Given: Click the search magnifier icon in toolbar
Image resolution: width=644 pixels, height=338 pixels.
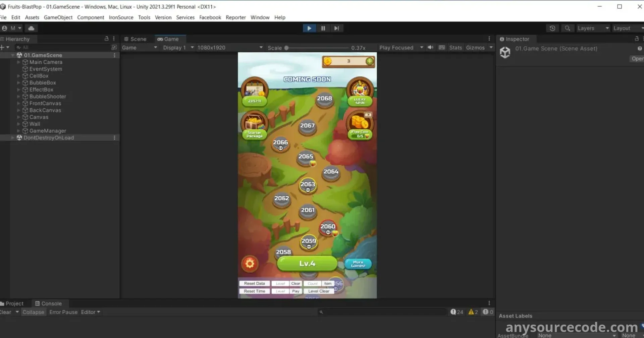Looking at the screenshot, I should (x=567, y=29).
